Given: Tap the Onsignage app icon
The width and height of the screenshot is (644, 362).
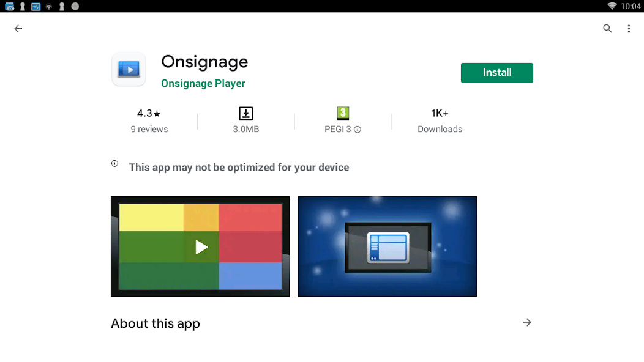Looking at the screenshot, I should [129, 69].
